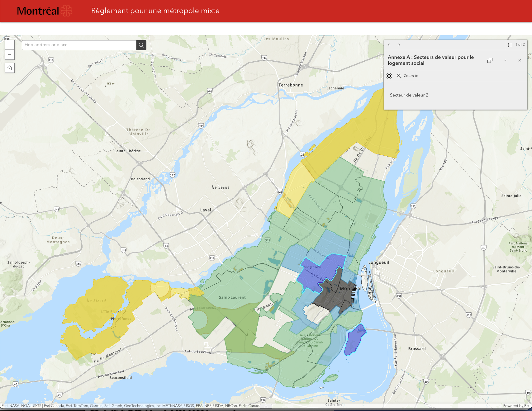Click header title Règlement pour une métropole mixte
The height and width of the screenshot is (411, 532).
pyautogui.click(x=155, y=11)
